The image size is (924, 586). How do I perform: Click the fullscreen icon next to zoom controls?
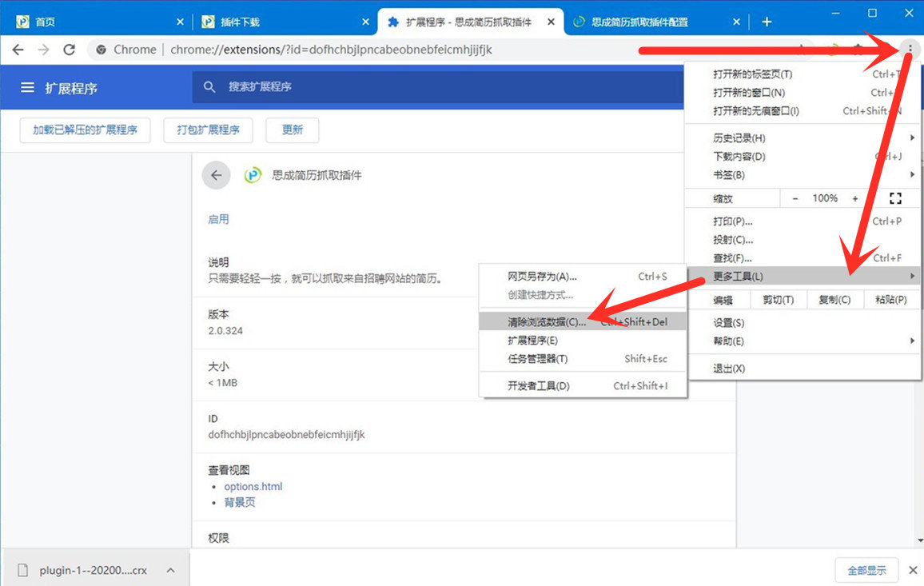[895, 197]
